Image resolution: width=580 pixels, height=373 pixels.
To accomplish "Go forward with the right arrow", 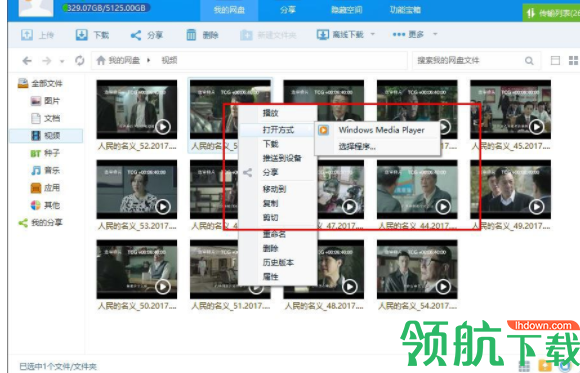I will point(46,60).
